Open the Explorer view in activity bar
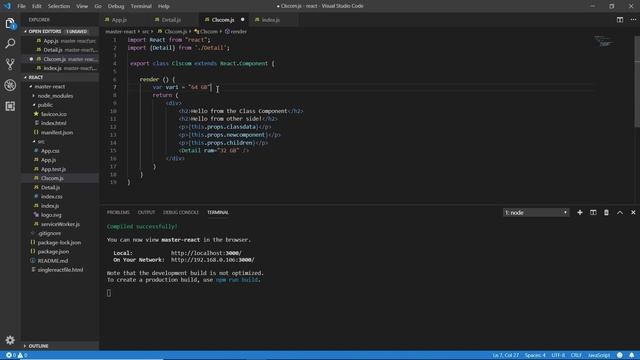Viewport: 640px width, 360px height. click(10, 24)
